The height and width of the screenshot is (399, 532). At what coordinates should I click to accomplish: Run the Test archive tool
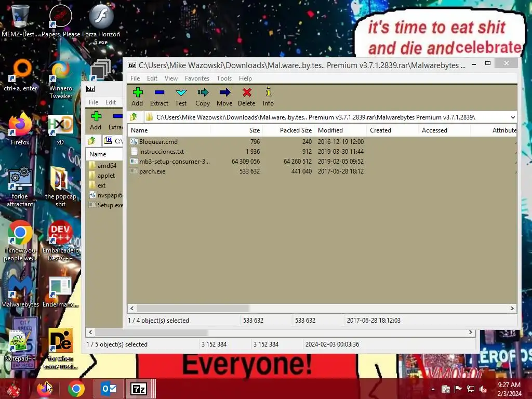181,96
